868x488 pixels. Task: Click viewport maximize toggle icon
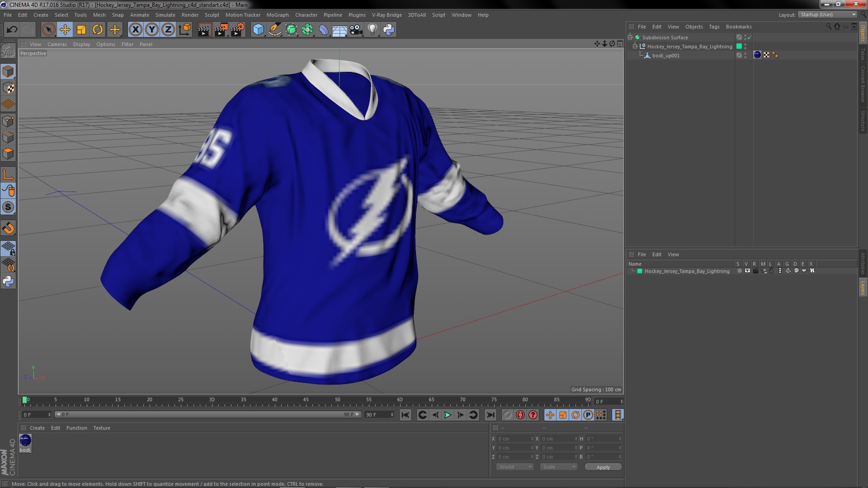(620, 44)
